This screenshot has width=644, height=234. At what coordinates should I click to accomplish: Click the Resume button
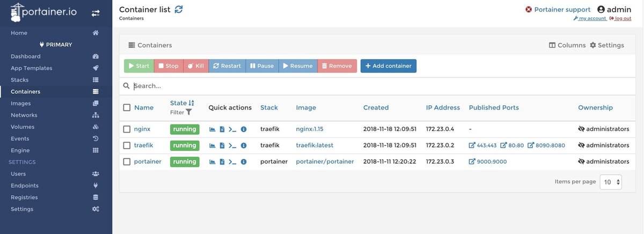[x=298, y=66]
